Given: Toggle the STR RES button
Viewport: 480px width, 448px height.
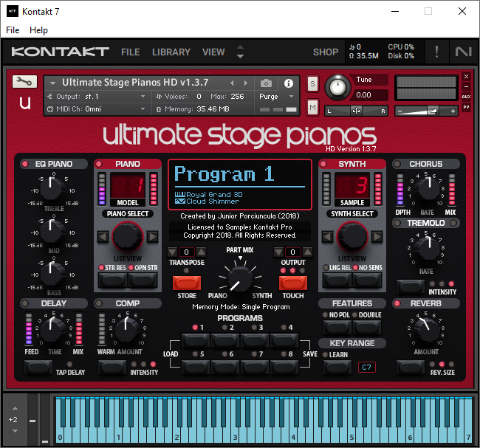Looking at the screenshot, I should 112,280.
